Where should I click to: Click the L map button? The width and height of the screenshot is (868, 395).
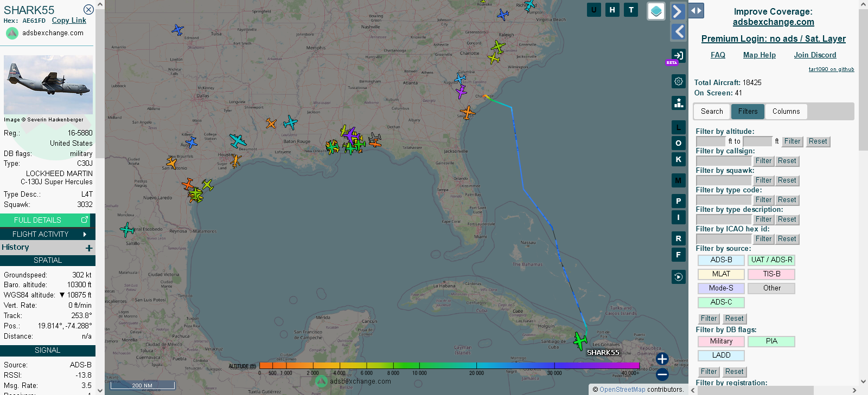pos(678,127)
